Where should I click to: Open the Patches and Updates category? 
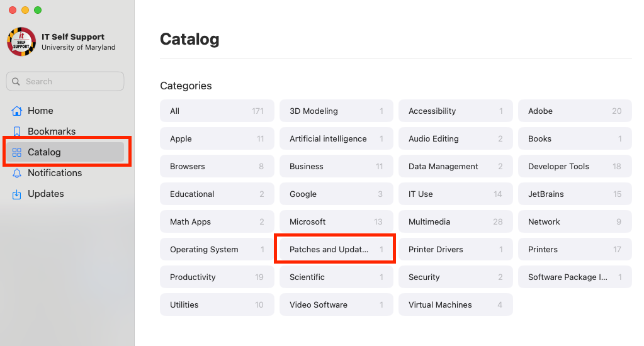point(336,249)
